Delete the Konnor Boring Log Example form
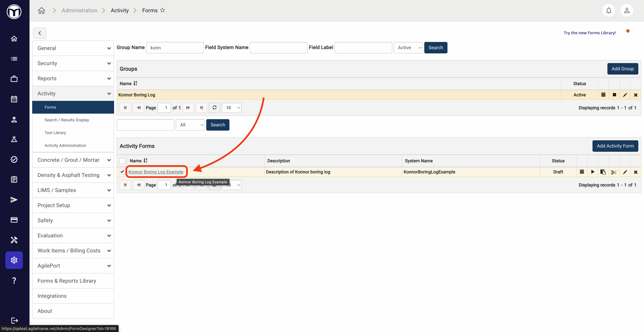This screenshot has height=332, width=644. (x=636, y=172)
